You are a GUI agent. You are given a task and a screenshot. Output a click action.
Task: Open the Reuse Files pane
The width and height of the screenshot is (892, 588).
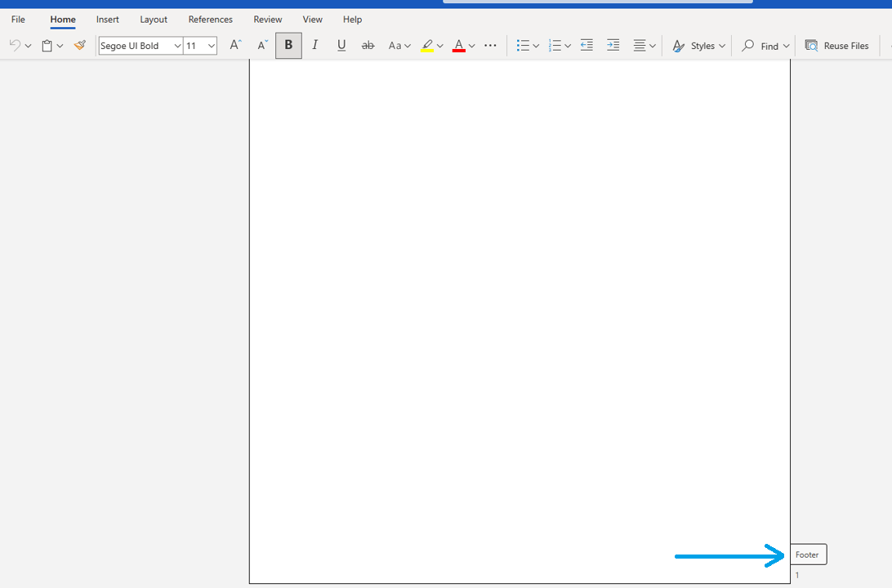pyautogui.click(x=836, y=46)
